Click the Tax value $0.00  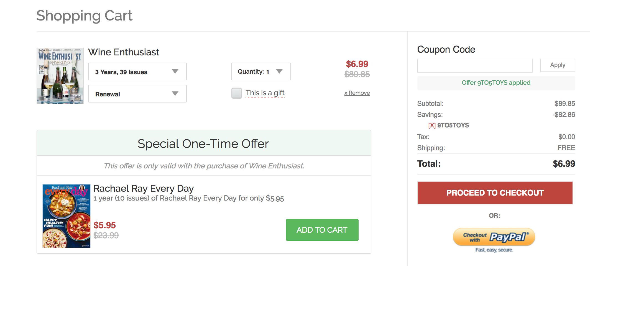pyautogui.click(x=567, y=137)
